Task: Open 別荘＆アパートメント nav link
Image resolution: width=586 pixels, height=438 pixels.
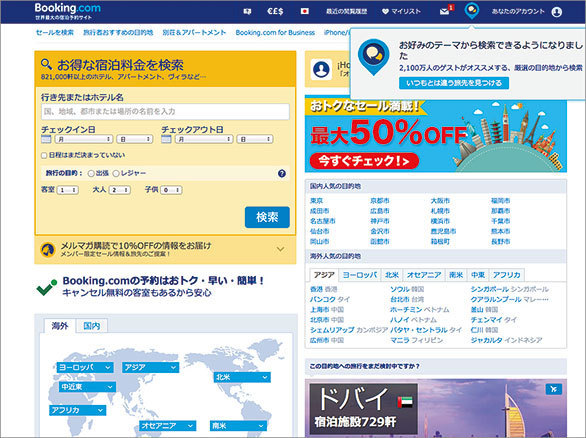Action: click(194, 33)
